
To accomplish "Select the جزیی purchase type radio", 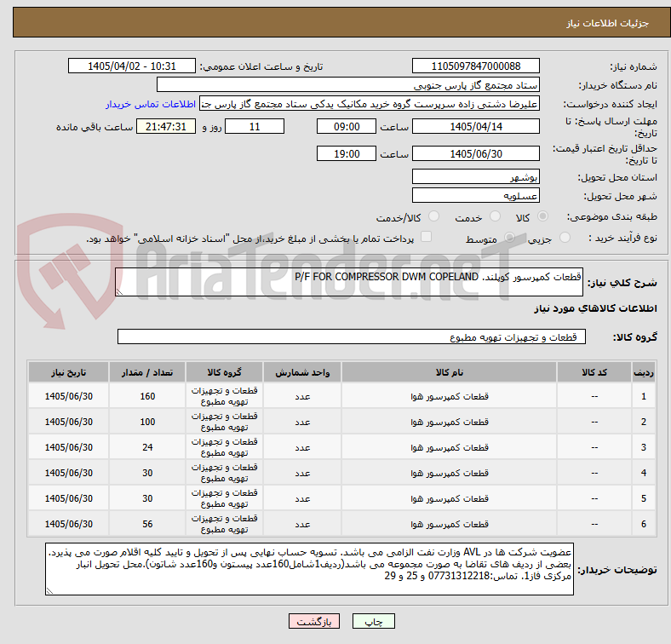I will pos(565,237).
